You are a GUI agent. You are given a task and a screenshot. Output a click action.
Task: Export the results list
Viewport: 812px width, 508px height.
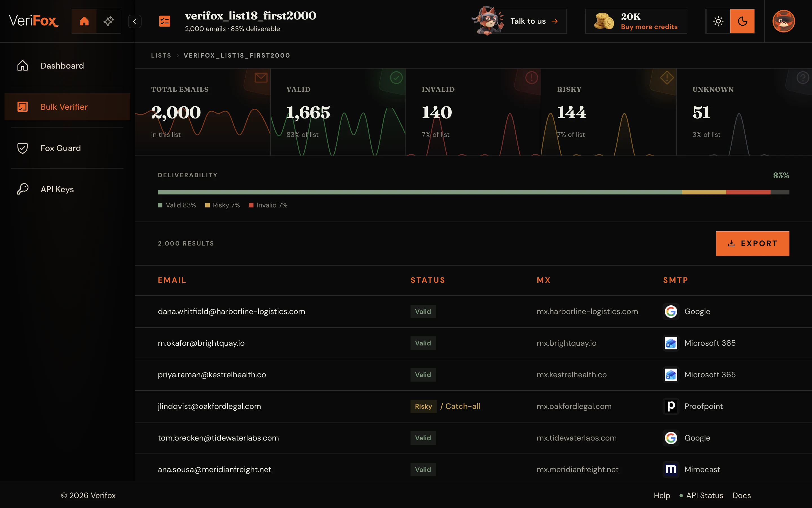pos(752,244)
